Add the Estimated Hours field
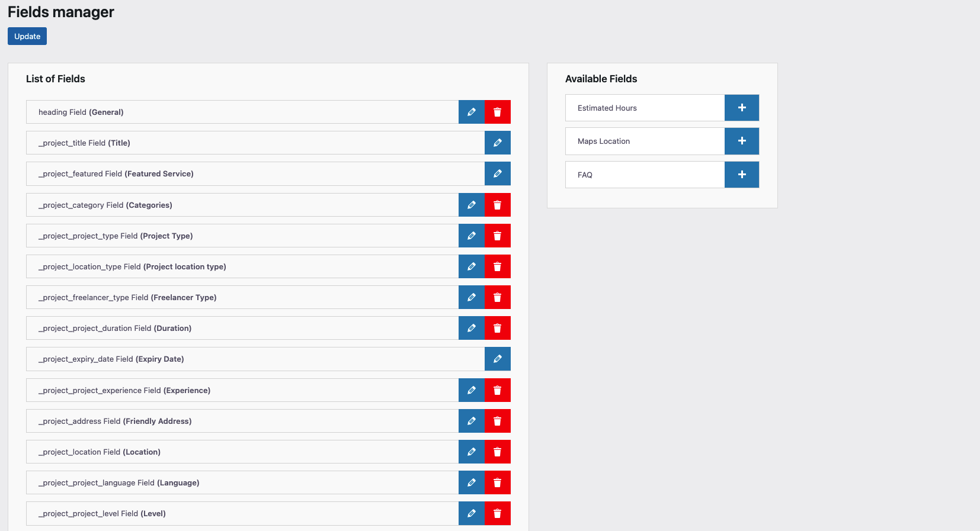980x531 pixels. point(741,108)
